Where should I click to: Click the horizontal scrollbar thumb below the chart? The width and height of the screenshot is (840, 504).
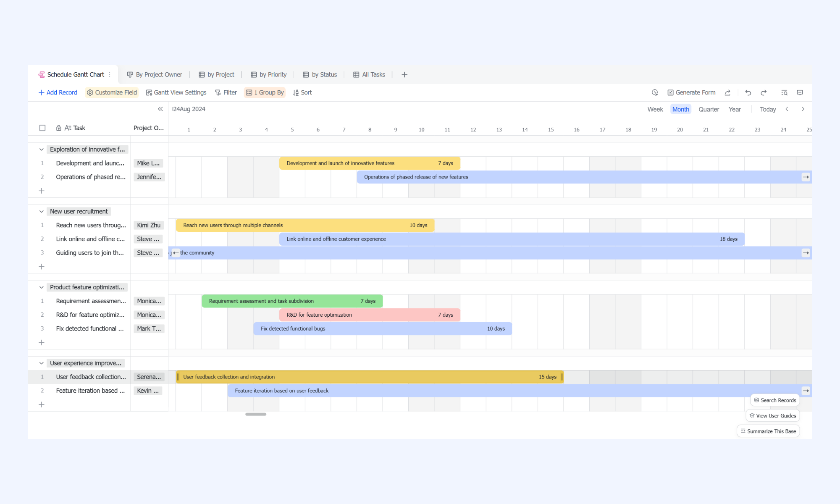click(x=256, y=414)
